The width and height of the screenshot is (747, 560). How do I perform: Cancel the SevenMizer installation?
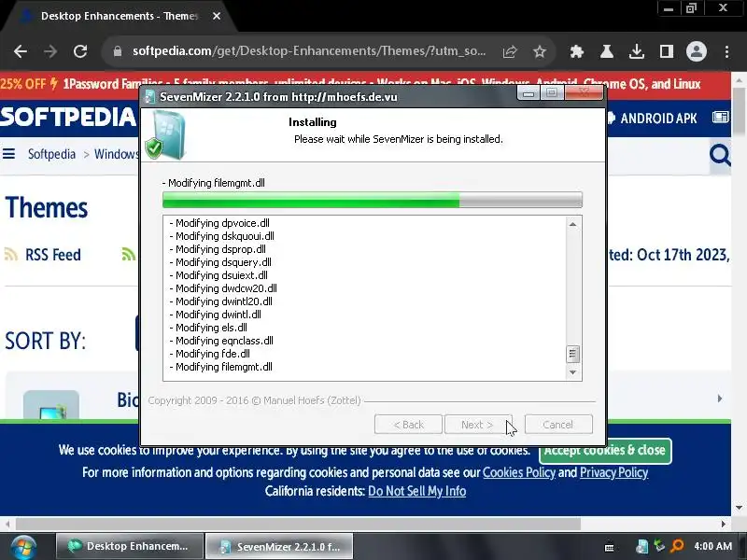pyautogui.click(x=558, y=425)
